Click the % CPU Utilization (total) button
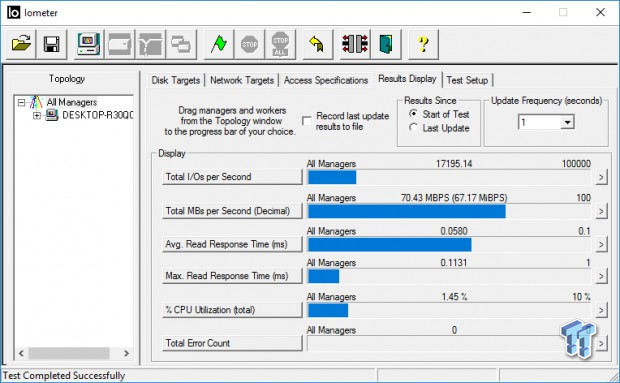The image size is (620, 383). click(232, 310)
